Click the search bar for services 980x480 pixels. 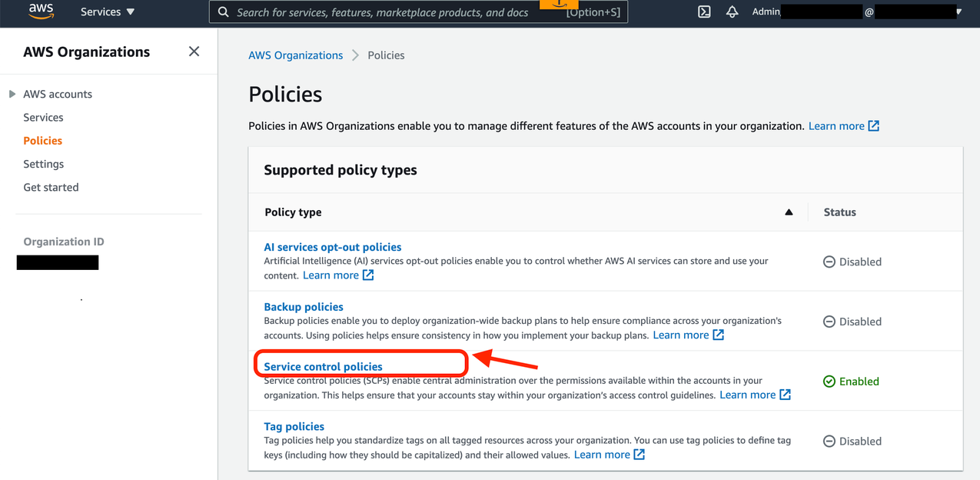[x=418, y=12]
